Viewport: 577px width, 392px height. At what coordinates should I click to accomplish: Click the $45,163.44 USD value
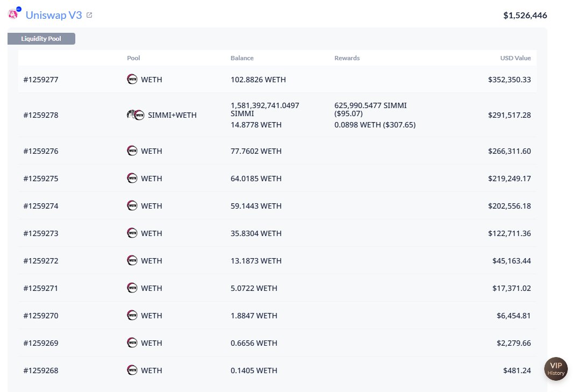pyautogui.click(x=511, y=261)
